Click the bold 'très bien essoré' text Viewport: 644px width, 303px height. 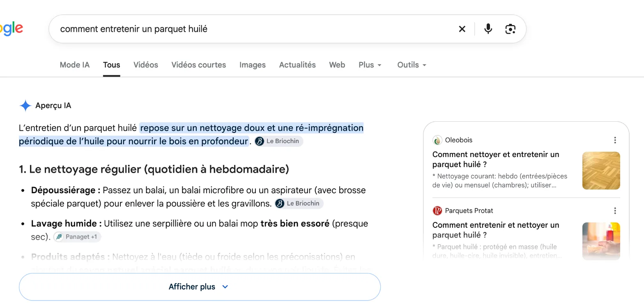(x=295, y=224)
